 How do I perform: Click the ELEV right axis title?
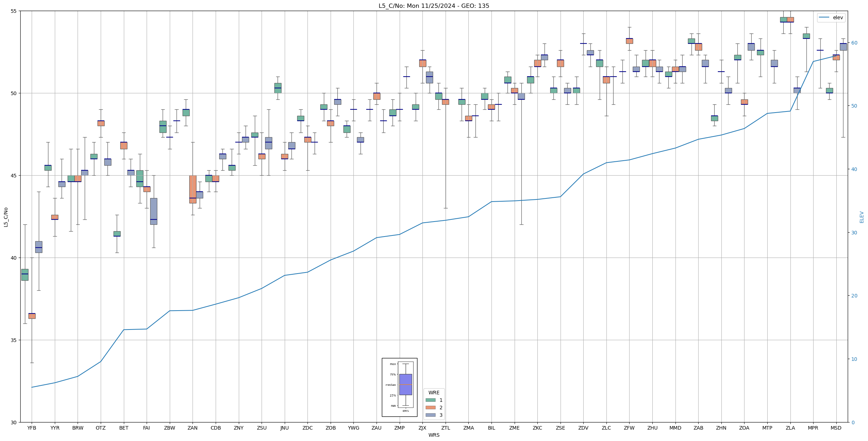coord(862,217)
